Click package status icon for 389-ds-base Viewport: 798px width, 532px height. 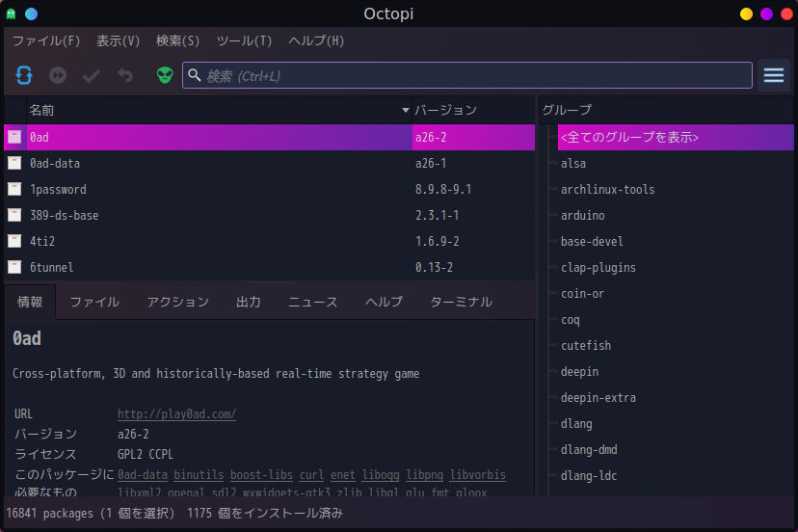tap(14, 215)
